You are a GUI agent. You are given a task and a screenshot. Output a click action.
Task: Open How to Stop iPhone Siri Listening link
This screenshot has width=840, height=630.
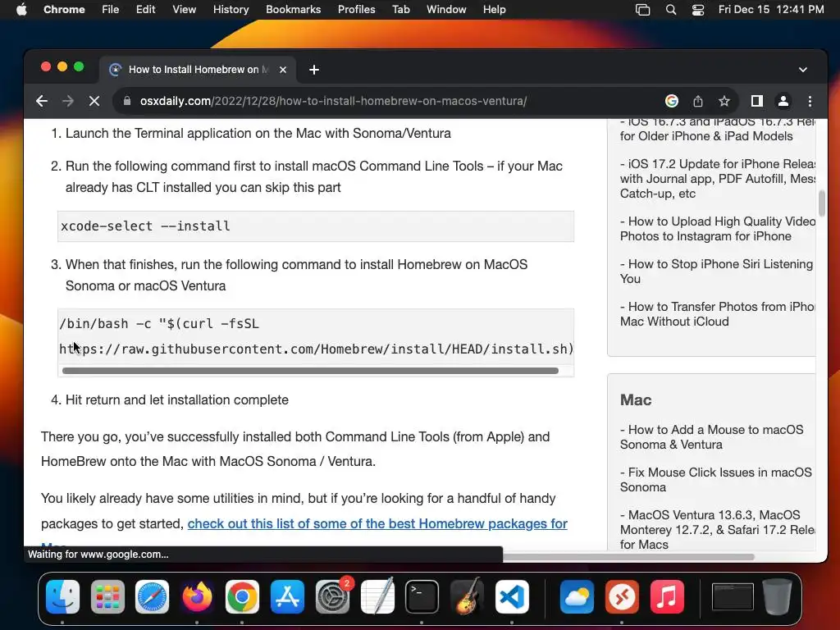[x=717, y=271]
